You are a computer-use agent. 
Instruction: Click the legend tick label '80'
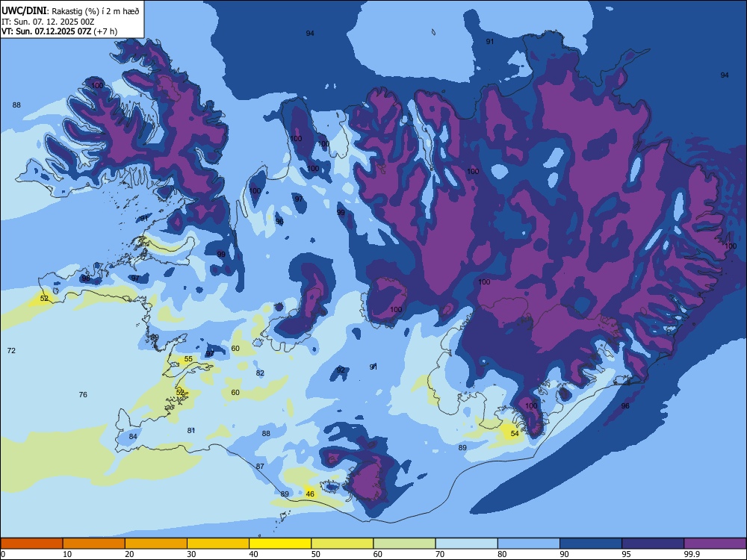[x=502, y=554]
